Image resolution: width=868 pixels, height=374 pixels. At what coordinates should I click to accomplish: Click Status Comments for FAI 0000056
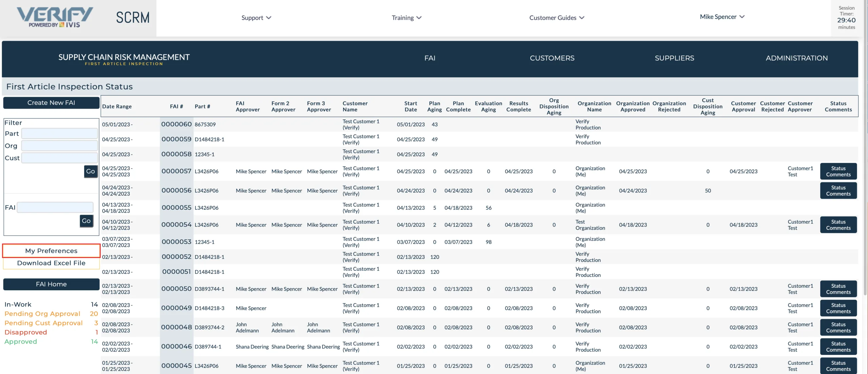tap(838, 190)
